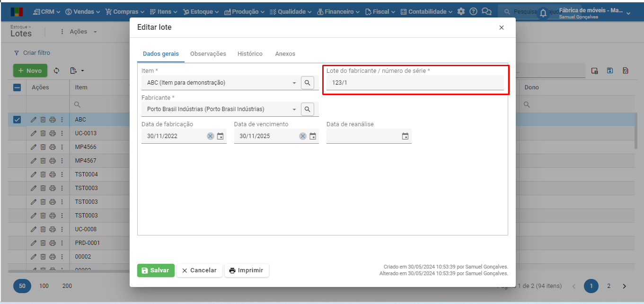Expand the export options arrow
The height and width of the screenshot is (304, 644).
82,71
